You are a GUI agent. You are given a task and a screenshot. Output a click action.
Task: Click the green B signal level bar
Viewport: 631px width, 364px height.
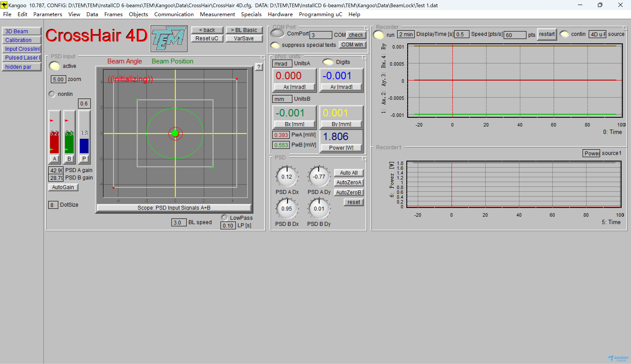click(69, 142)
